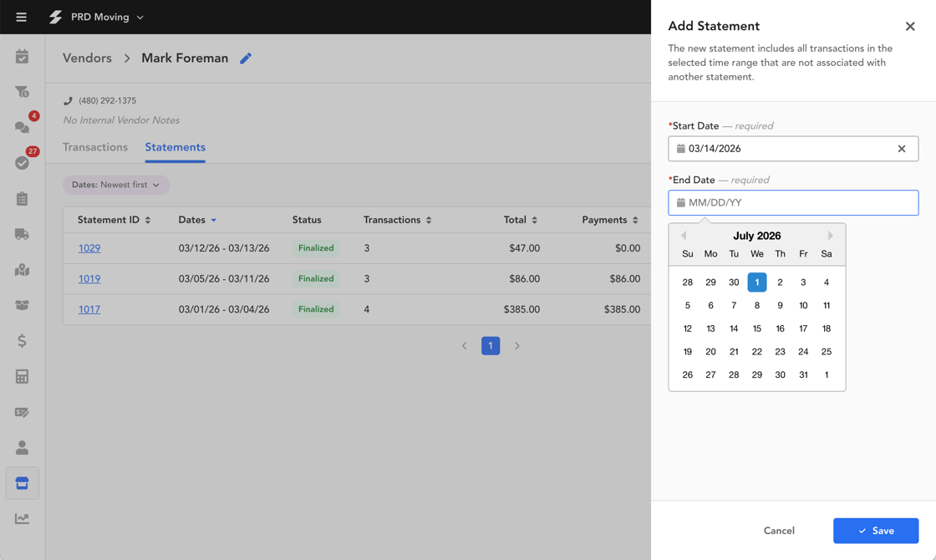This screenshot has height=560, width=936.
Task: Open the box inventory icon in sidebar
Action: 22,305
